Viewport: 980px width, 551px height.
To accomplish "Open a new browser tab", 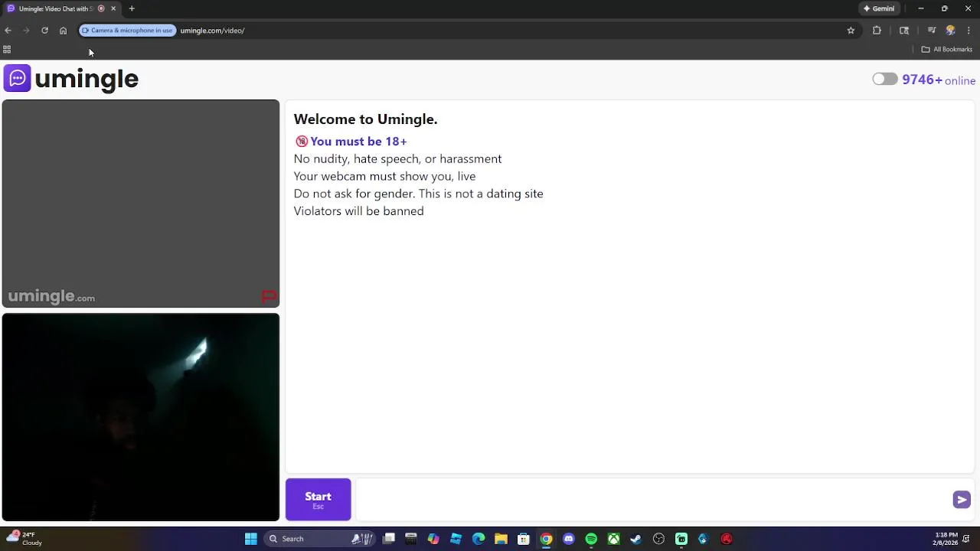I will (132, 8).
